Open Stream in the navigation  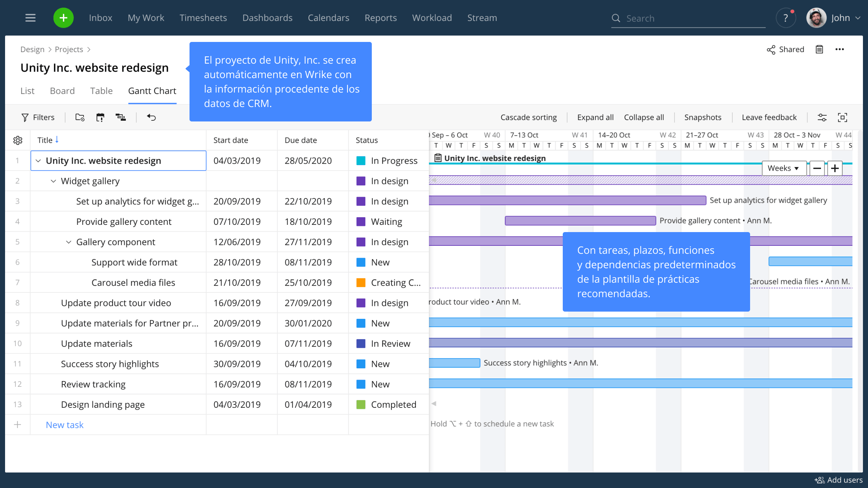(x=482, y=18)
